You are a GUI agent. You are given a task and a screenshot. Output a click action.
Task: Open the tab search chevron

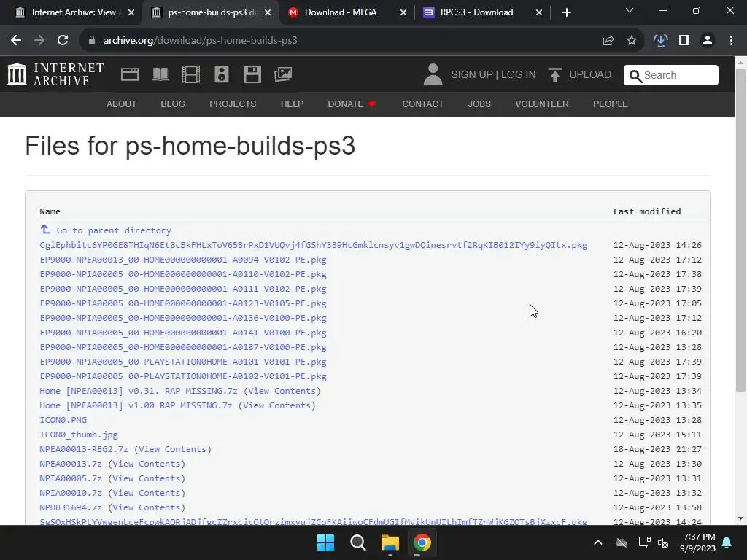click(x=630, y=10)
